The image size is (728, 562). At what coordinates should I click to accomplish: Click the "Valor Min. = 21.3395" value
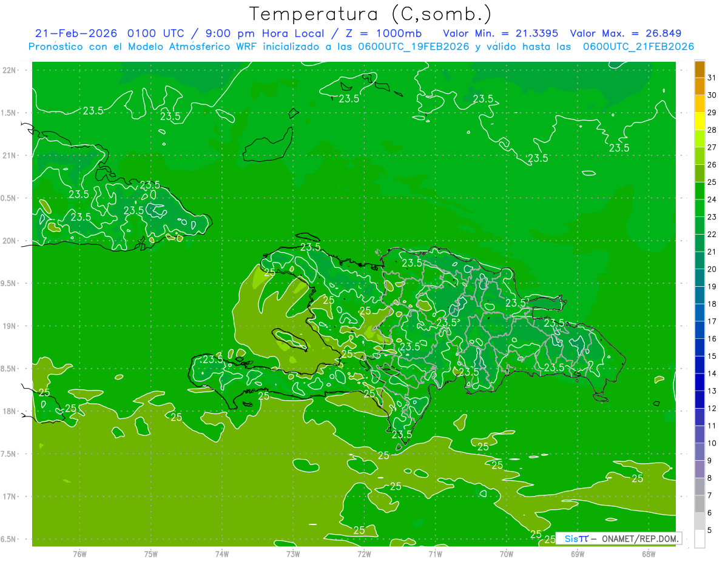(x=501, y=33)
